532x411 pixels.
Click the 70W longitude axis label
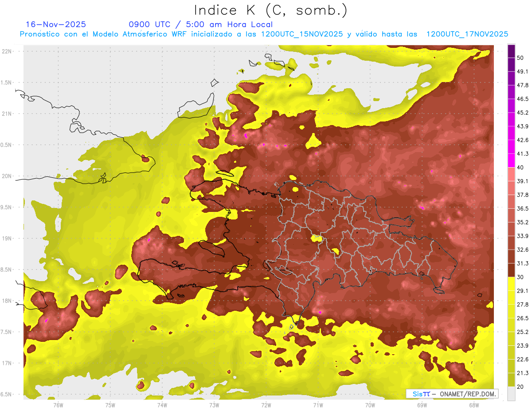pos(370,405)
